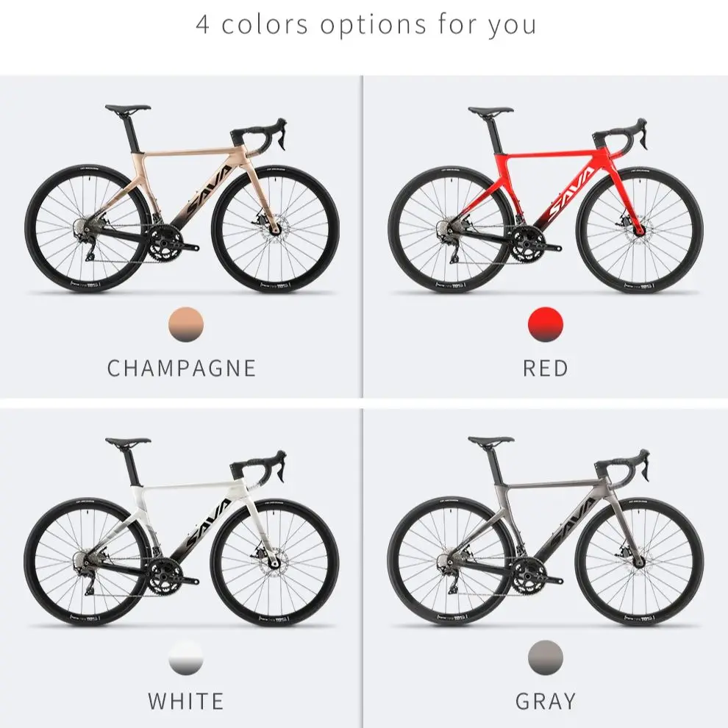Click the SAVA logo on the red frame
Image resolution: width=728 pixels, height=728 pixels.
pos(571,193)
